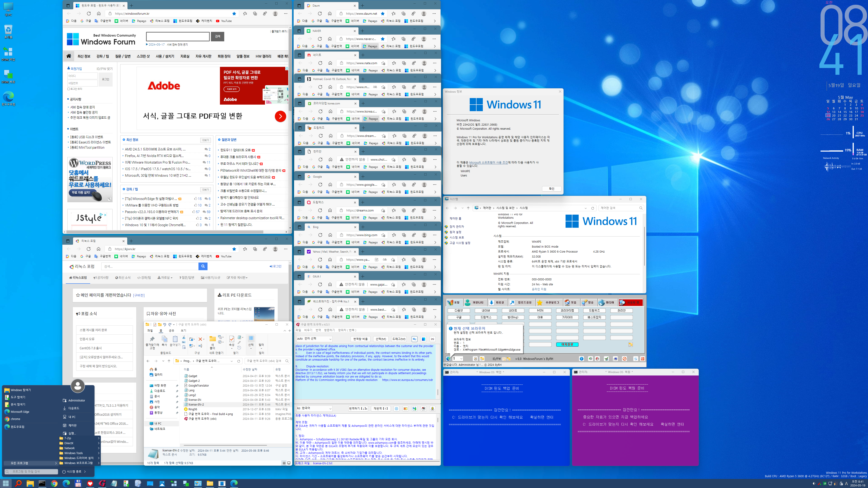
Task: Expand the 자유 게시판 dropdown on 리눅스 포럼
Action: (237, 277)
